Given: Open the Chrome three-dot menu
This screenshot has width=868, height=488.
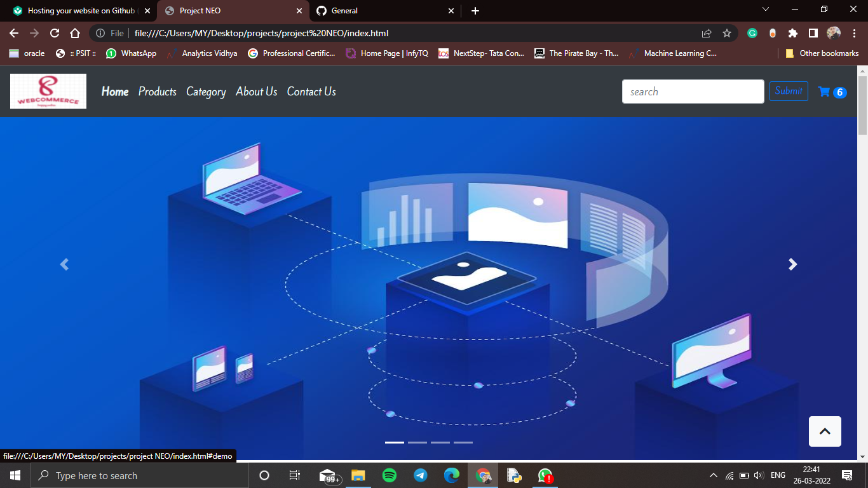Looking at the screenshot, I should point(854,33).
